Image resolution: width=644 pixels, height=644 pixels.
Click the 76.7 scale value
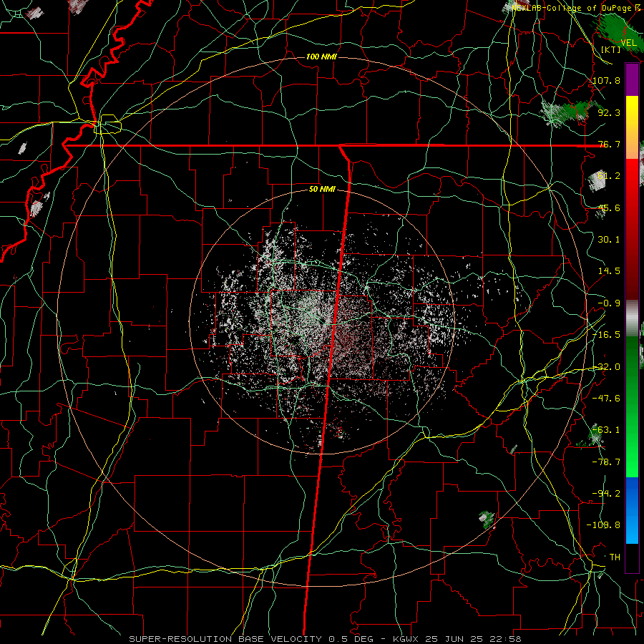click(x=609, y=144)
